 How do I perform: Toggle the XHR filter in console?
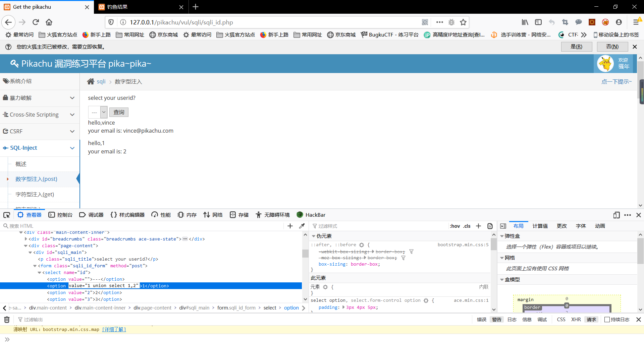tap(576, 320)
